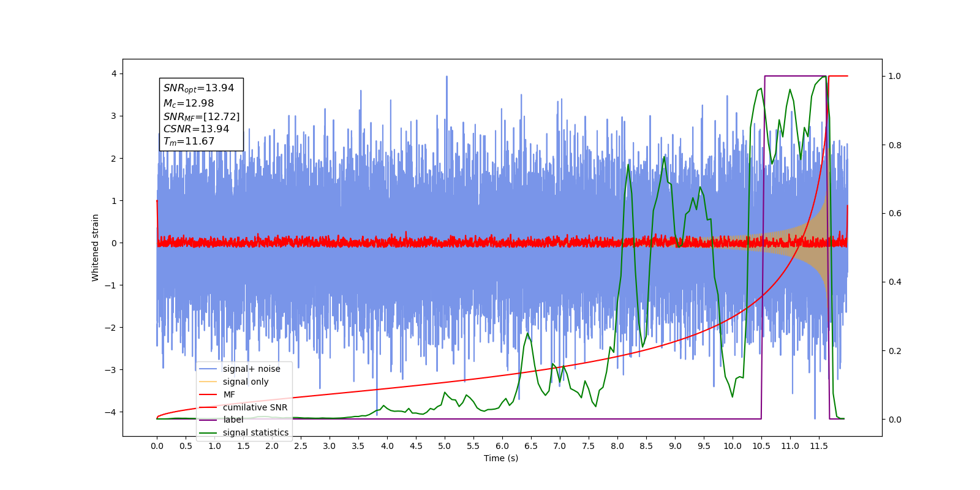Screen dimensions: 980x490
Task: Click the green line swatch beside 'signal statistics'
Action: coord(208,432)
